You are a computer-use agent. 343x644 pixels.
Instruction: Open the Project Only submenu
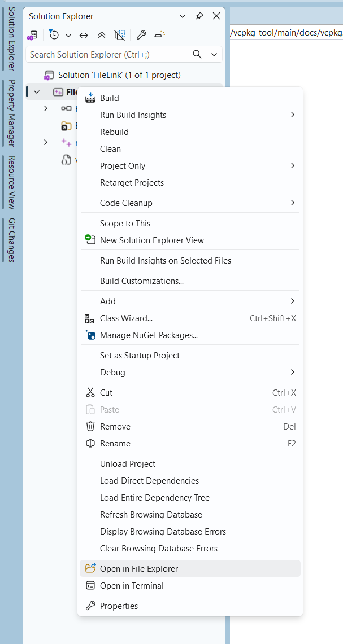point(190,165)
